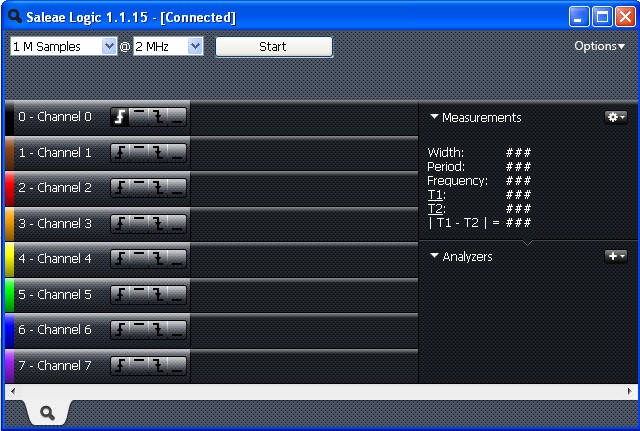Maximize the Saleae Logic window
Image resolution: width=640 pixels, height=431 pixels.
pos(602,17)
